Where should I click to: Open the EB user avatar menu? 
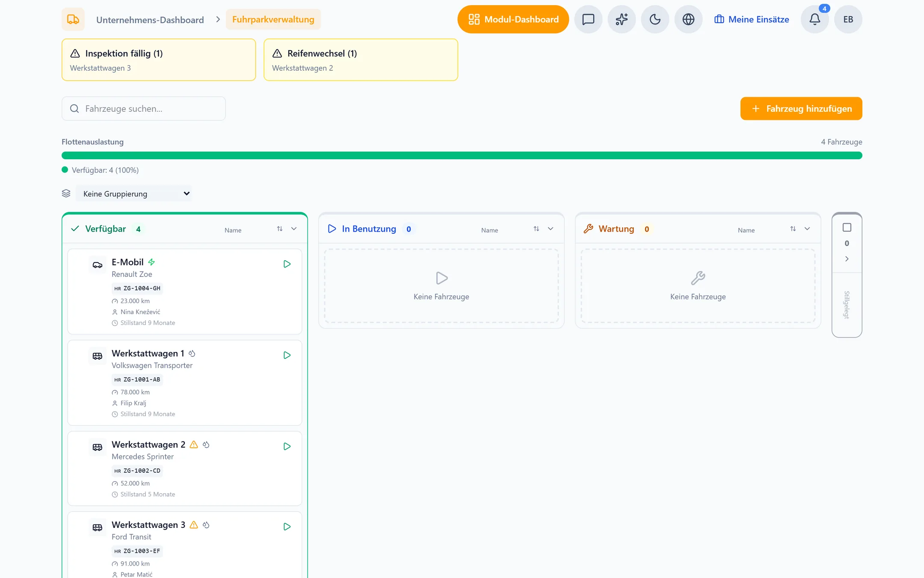848,19
